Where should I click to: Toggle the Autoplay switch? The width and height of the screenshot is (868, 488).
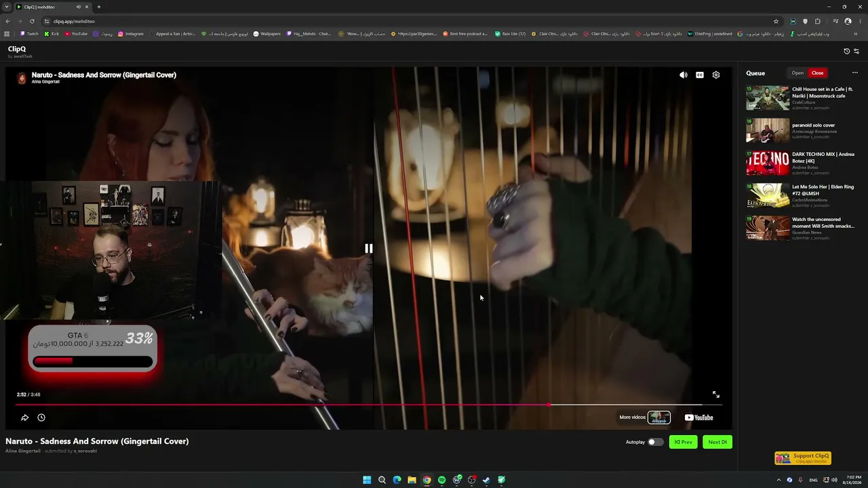click(655, 442)
